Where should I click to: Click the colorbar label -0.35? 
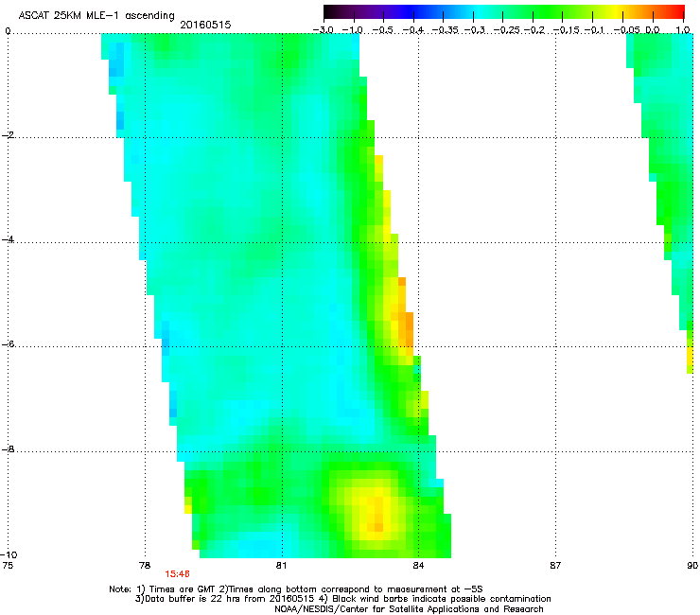click(446, 30)
